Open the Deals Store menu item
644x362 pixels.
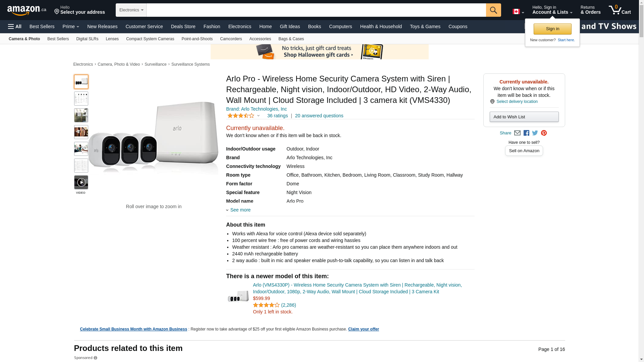point(183,26)
